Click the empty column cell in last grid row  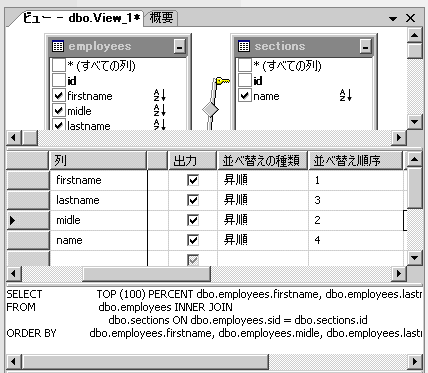click(x=98, y=259)
